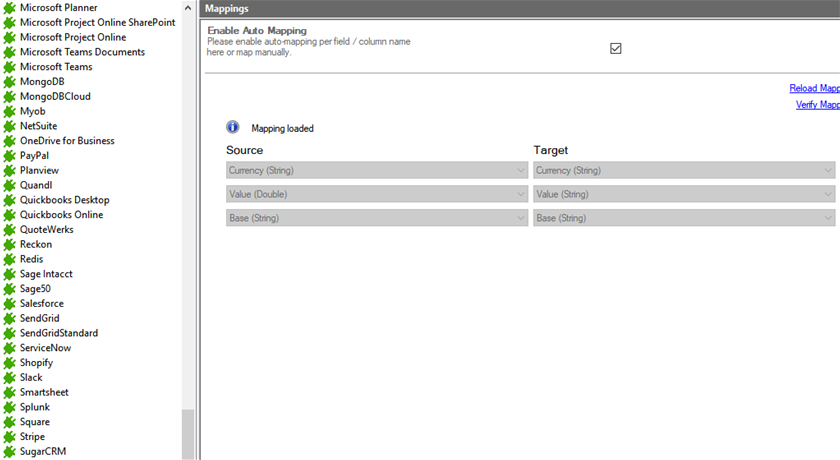Screen dimensions: 840x460
Task: Click the NetSuite connector icon
Action: point(10,126)
